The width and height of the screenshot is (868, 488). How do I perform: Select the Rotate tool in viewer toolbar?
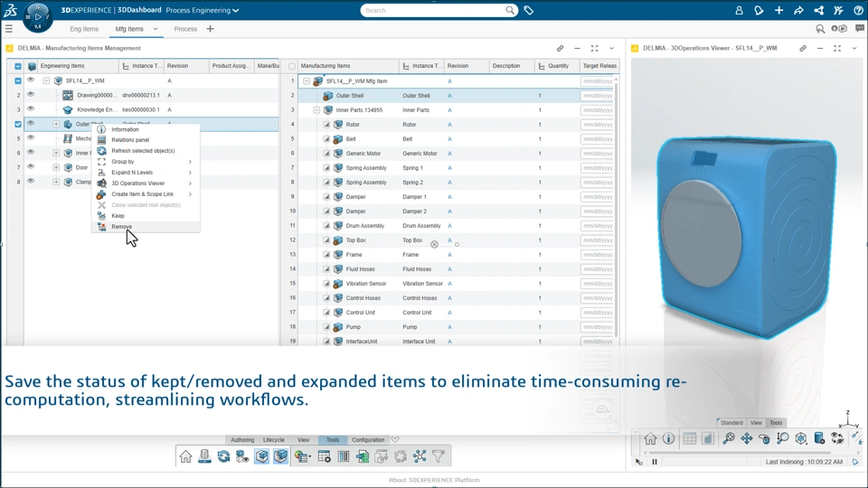(765, 439)
